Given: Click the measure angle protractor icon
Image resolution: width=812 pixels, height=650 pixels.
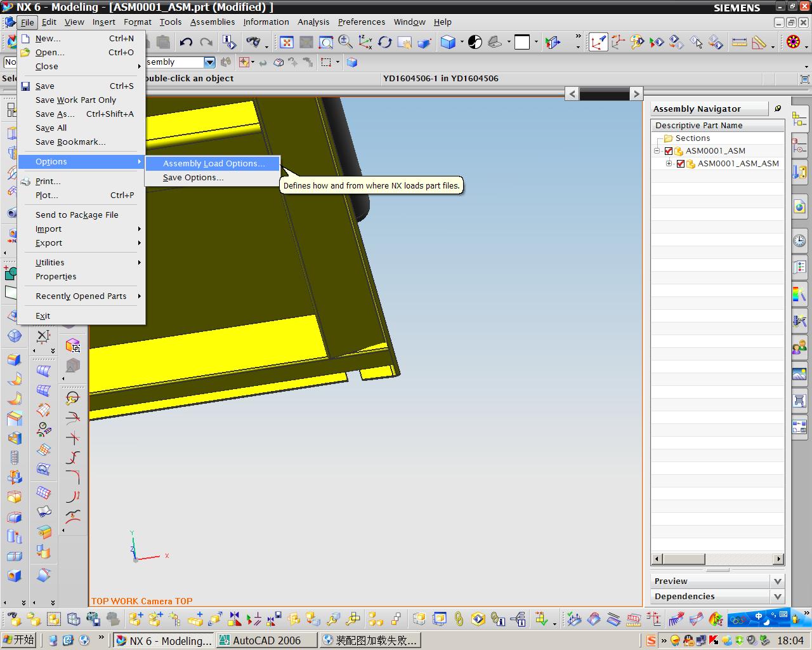Looking at the screenshot, I should pos(759,43).
